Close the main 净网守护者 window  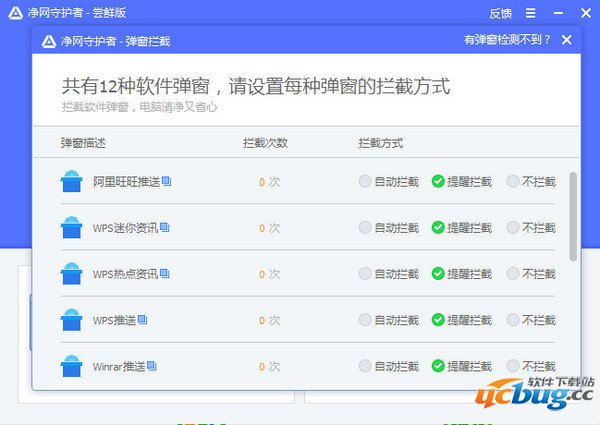tap(586, 13)
